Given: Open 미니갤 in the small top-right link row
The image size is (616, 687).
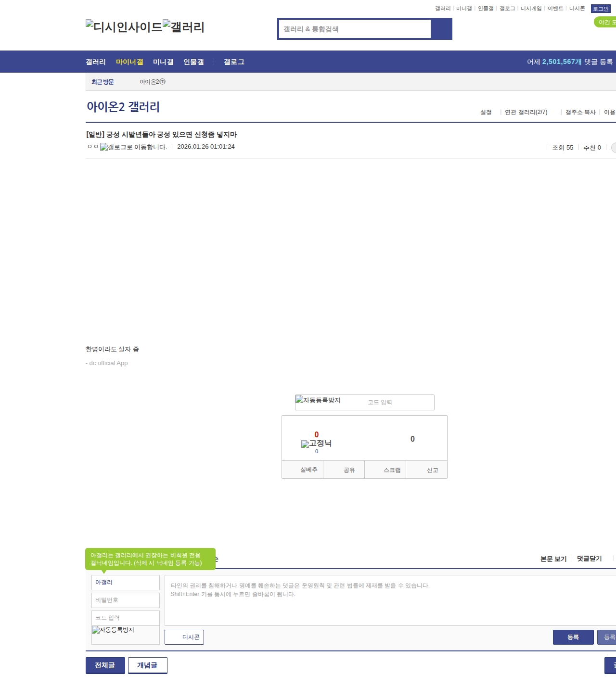Looking at the screenshot, I should click(464, 9).
